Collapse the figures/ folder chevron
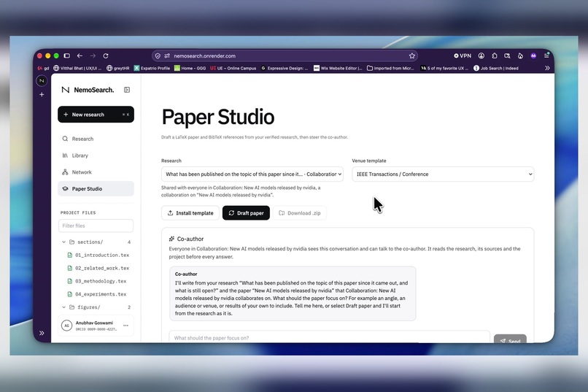The width and height of the screenshot is (588, 392). tap(63, 307)
